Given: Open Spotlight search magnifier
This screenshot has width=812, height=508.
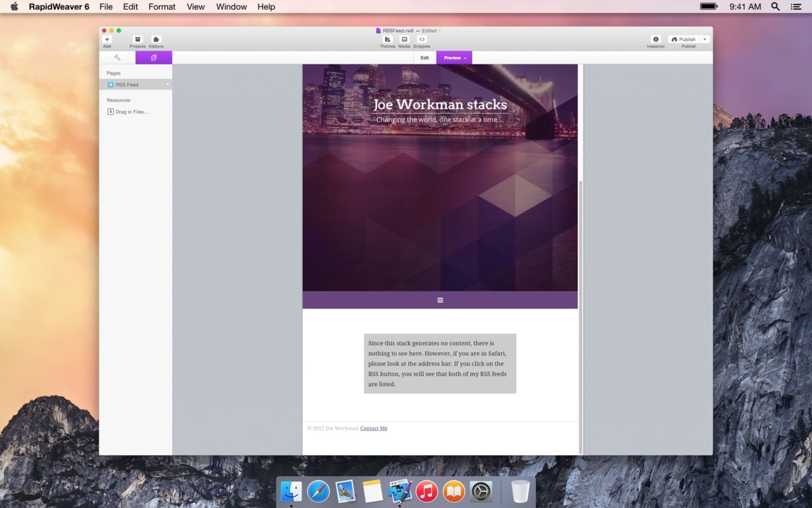Looking at the screenshot, I should point(775,7).
